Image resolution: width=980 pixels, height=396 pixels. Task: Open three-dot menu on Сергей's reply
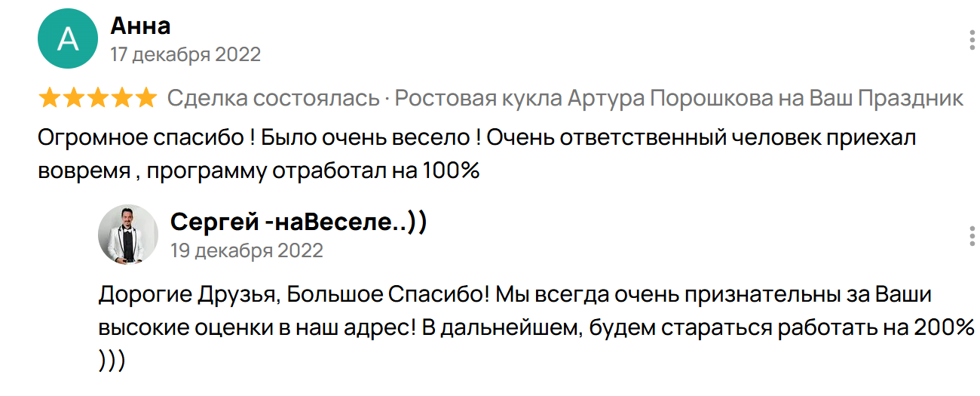tap(972, 235)
